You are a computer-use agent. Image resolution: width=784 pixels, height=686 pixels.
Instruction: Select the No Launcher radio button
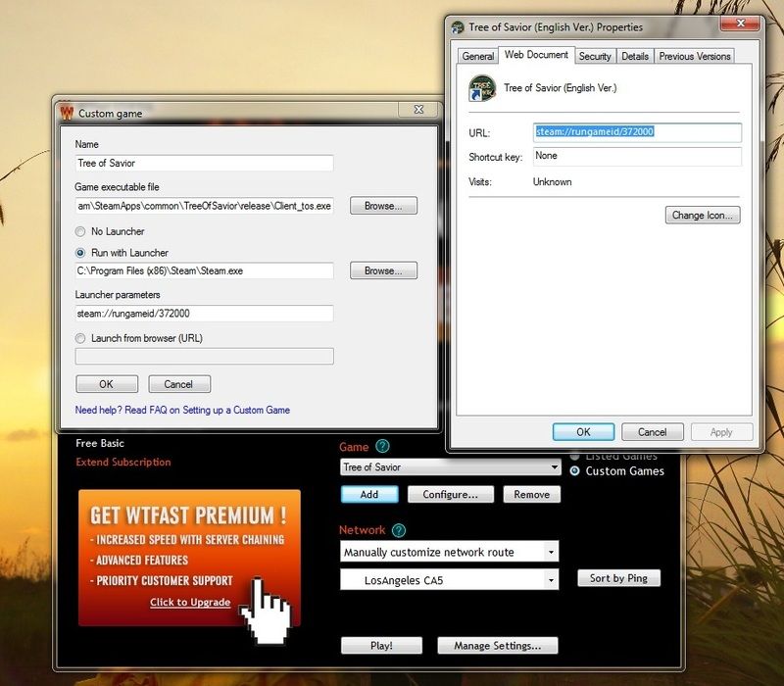(x=80, y=231)
